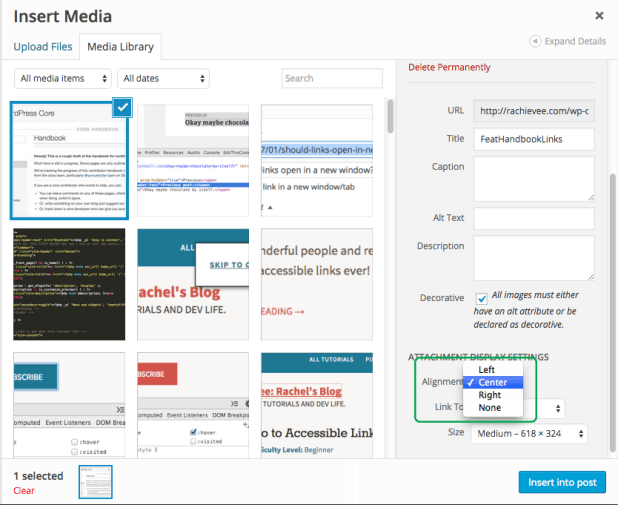The width and height of the screenshot is (618, 505).
Task: Clear the current media selection
Action: [24, 491]
